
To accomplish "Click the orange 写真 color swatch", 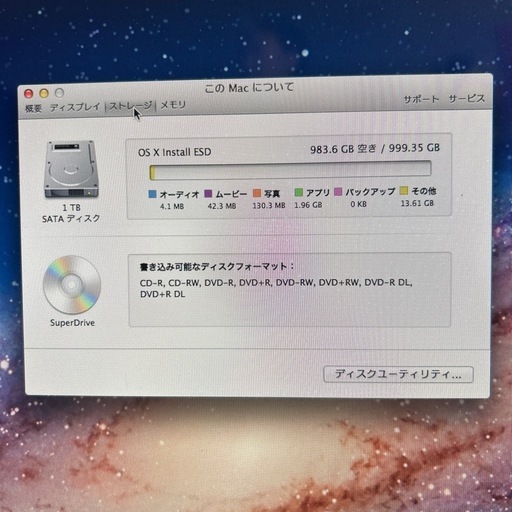I will 257,193.
